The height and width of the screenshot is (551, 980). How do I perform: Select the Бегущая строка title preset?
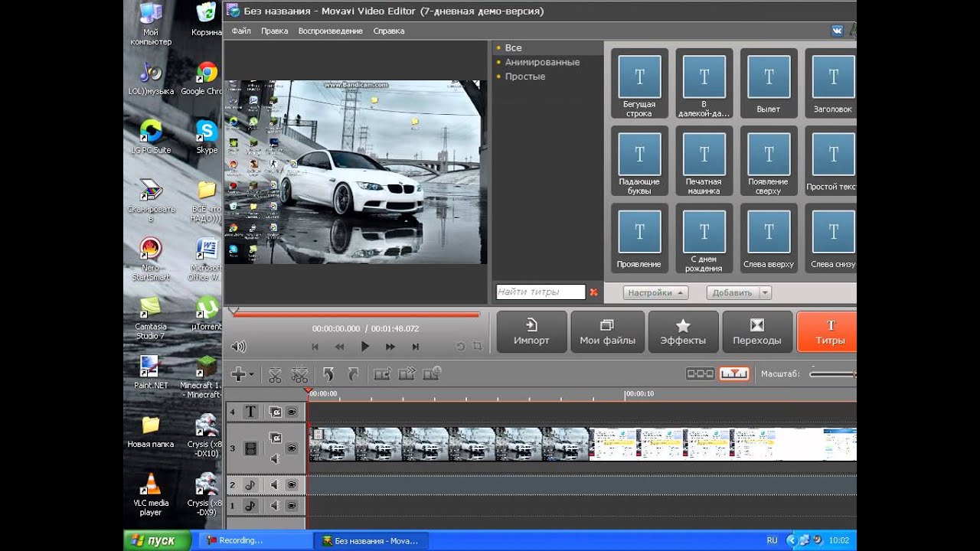pyautogui.click(x=639, y=84)
